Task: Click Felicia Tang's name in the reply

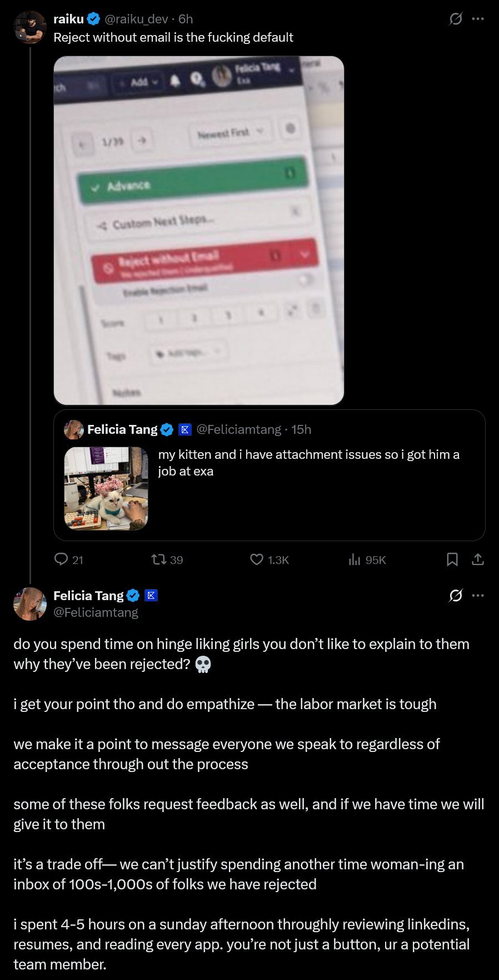Action: (88, 596)
